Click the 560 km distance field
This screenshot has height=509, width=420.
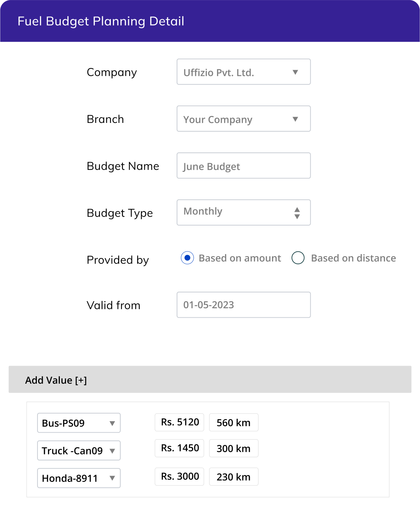pyautogui.click(x=234, y=422)
